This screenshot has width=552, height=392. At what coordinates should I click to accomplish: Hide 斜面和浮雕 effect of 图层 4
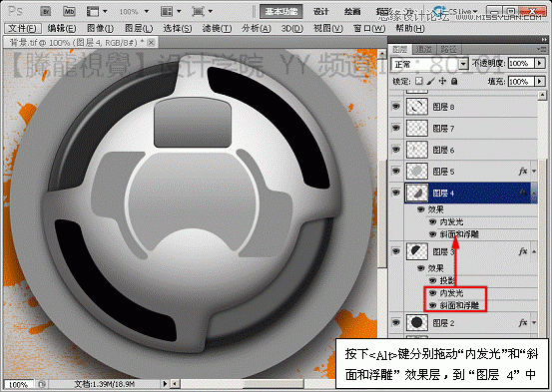click(432, 234)
